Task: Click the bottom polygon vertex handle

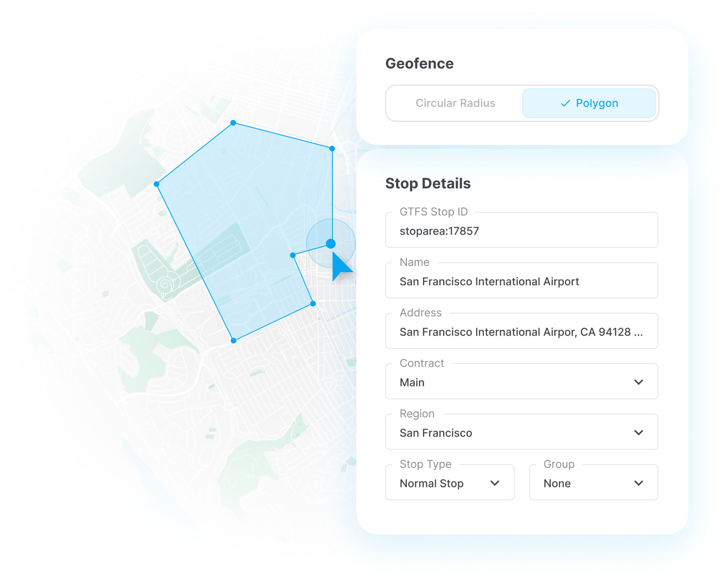Action: coord(234,341)
